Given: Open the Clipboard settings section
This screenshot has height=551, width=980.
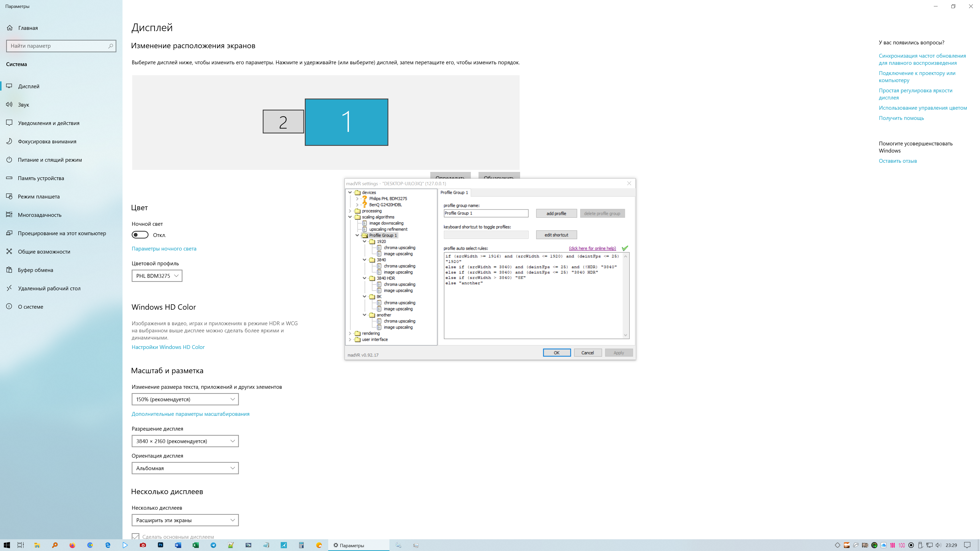Looking at the screenshot, I should point(35,270).
